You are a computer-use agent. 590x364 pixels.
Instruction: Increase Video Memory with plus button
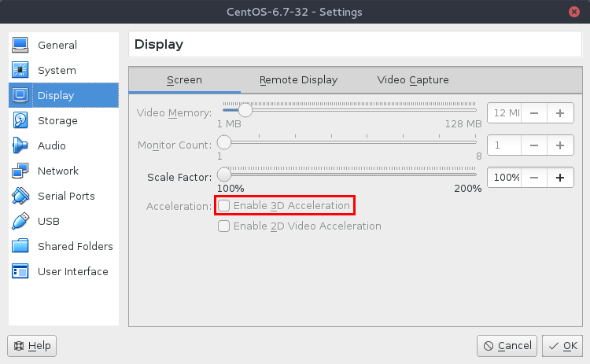[560, 112]
